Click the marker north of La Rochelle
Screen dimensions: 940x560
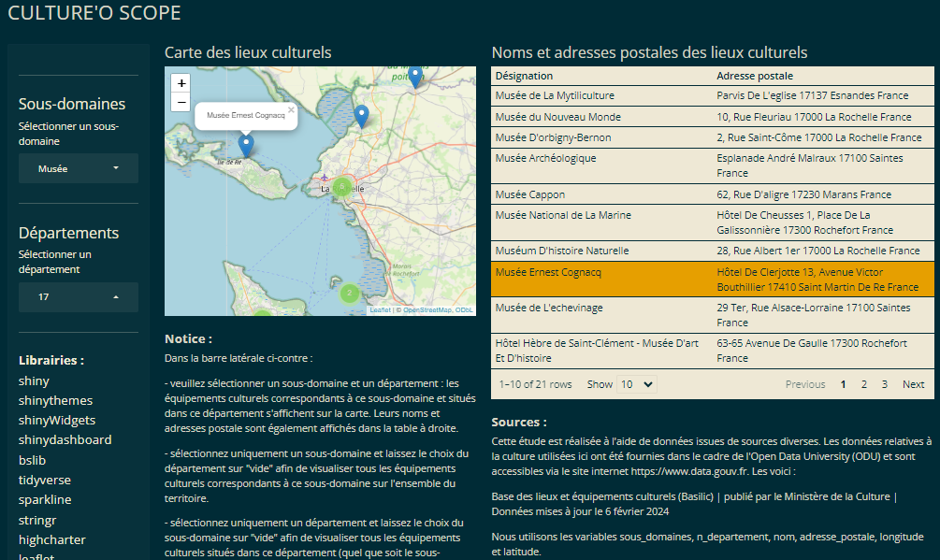pos(361,116)
